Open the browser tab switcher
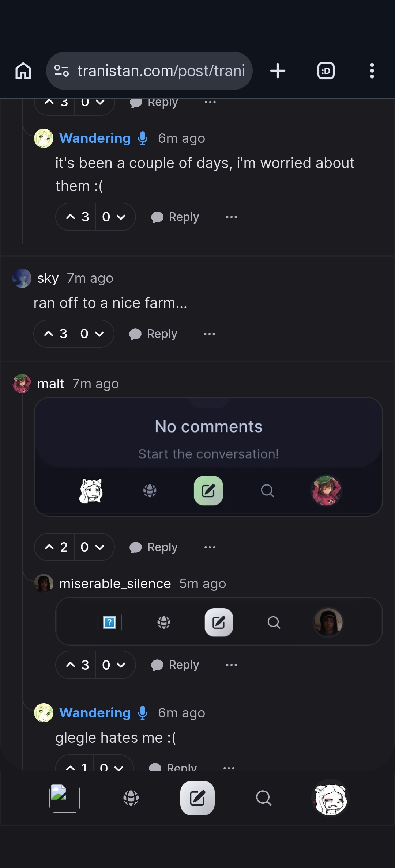395x868 pixels. (x=326, y=71)
